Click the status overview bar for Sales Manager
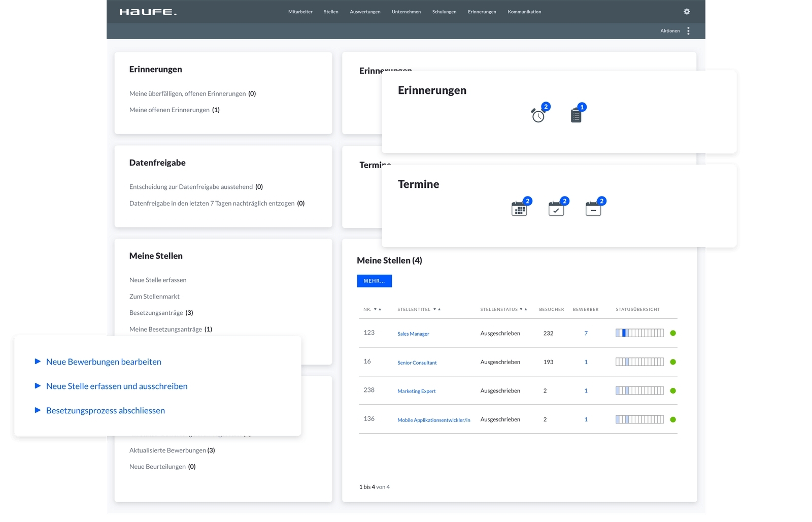 pos(639,333)
